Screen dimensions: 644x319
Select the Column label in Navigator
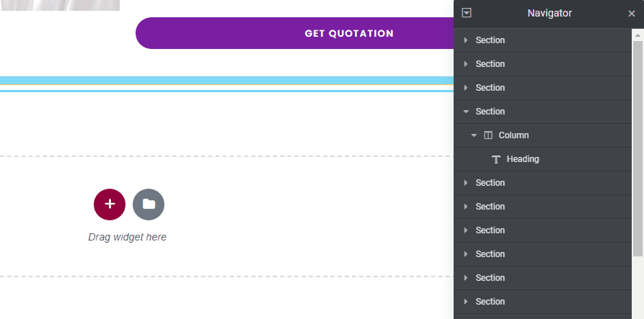click(513, 135)
